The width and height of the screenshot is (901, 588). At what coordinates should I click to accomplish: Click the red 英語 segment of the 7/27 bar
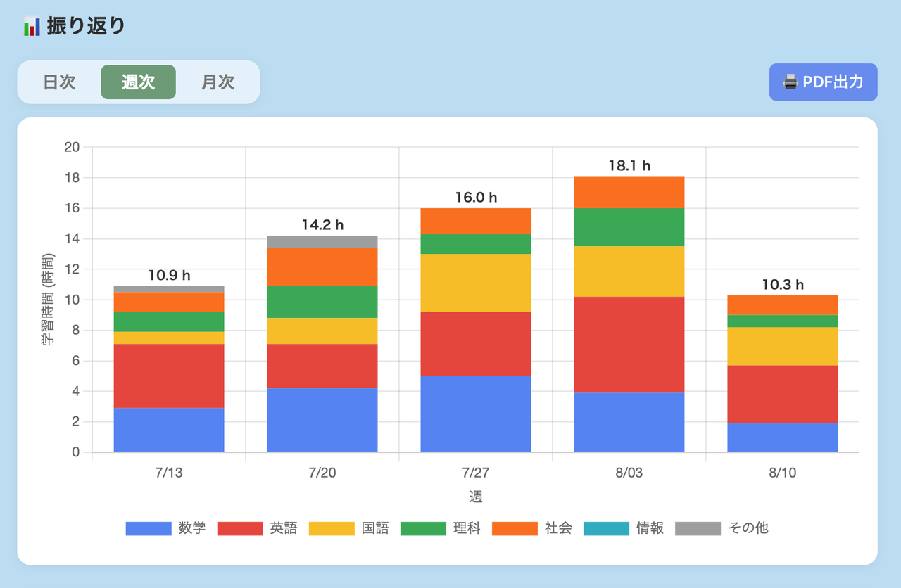click(x=476, y=344)
